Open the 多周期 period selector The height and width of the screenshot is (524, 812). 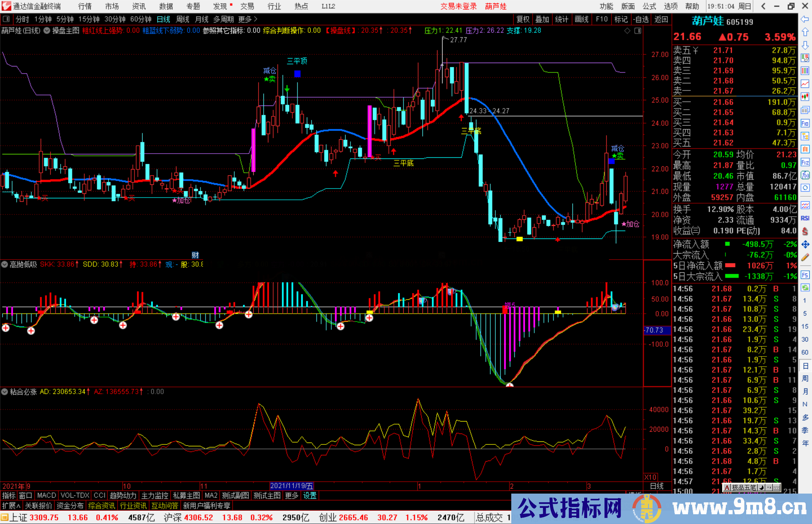(223, 19)
